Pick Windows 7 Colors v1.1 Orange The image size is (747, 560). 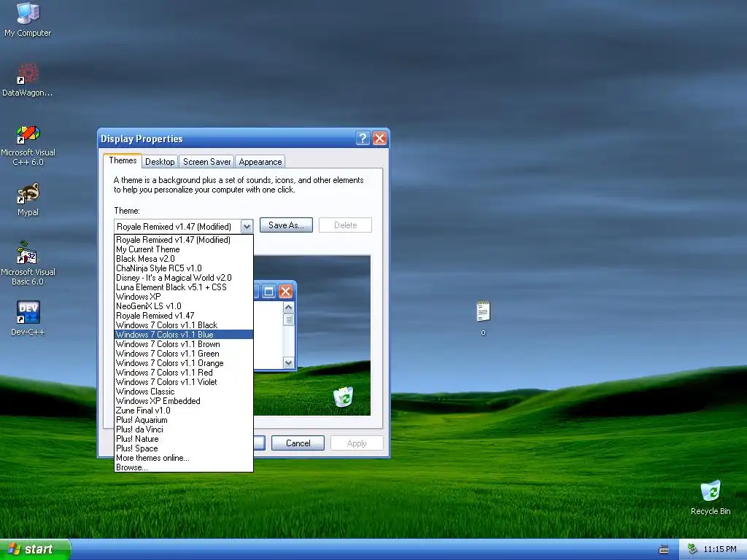click(x=183, y=363)
